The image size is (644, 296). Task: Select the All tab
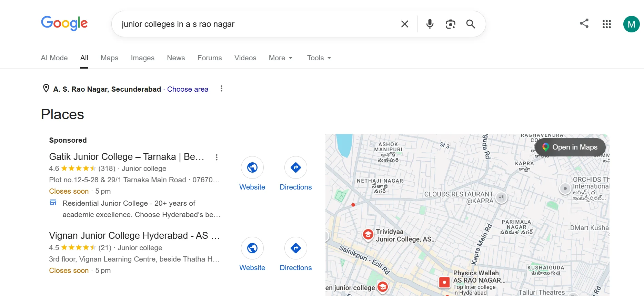click(x=84, y=58)
